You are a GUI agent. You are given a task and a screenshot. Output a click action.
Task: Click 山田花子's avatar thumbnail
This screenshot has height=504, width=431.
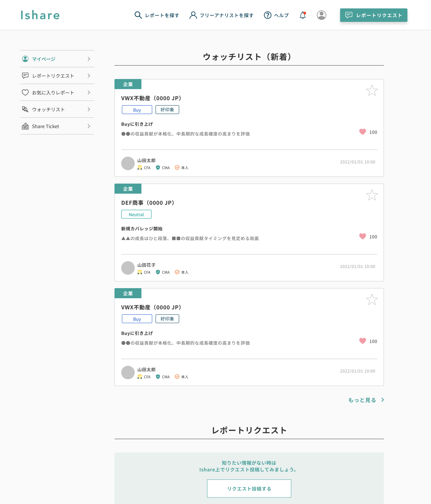(128, 268)
